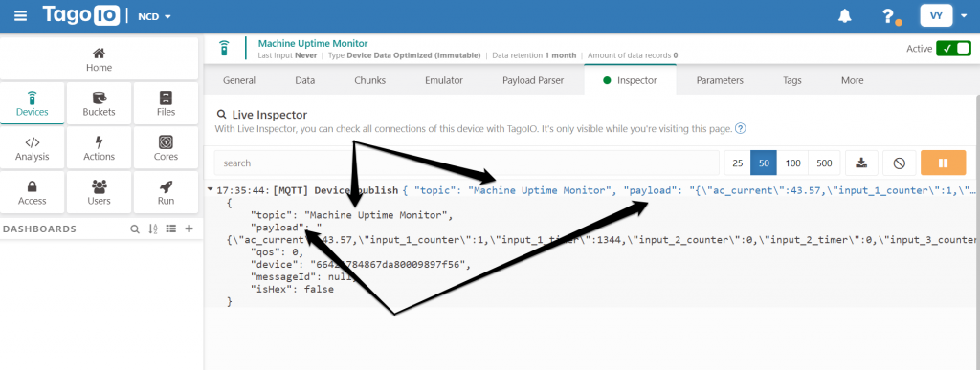Viewport: 980px width, 370px height.
Task: Open the Analysis section
Action: [32, 148]
